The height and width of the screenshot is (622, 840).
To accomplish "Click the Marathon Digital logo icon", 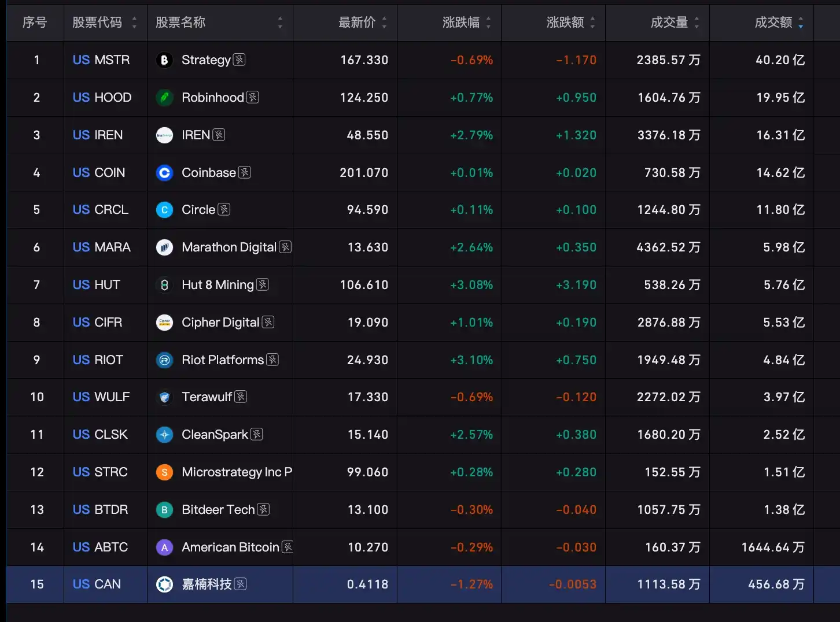I will click(x=164, y=247).
